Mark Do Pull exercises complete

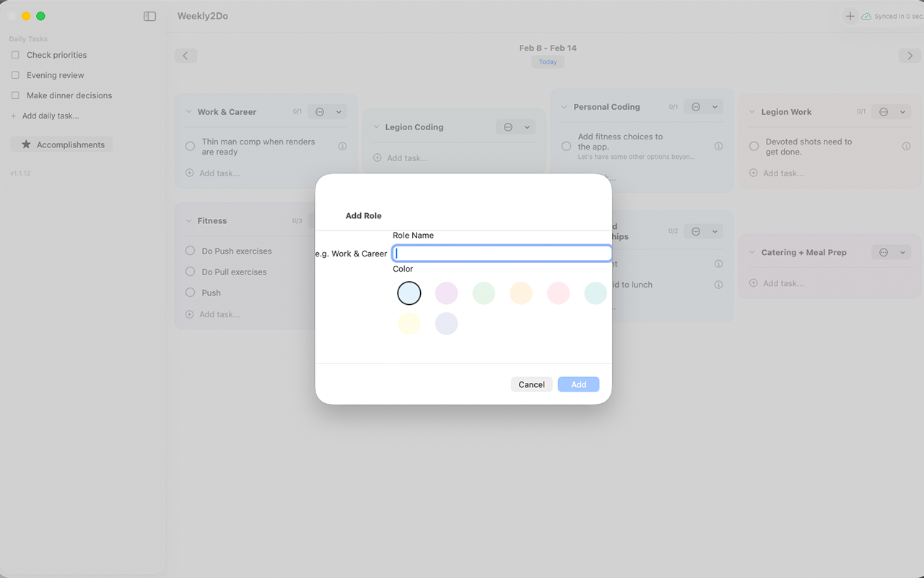tap(190, 272)
